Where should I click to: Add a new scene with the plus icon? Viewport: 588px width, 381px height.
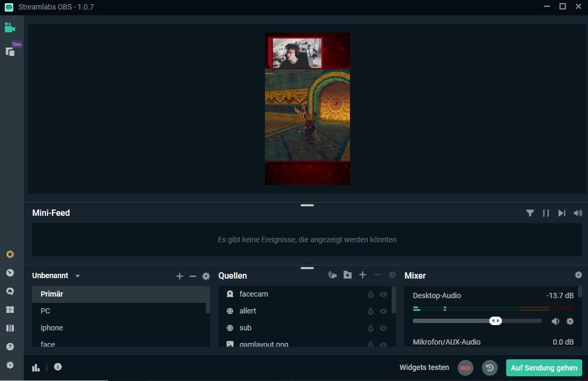click(x=179, y=277)
